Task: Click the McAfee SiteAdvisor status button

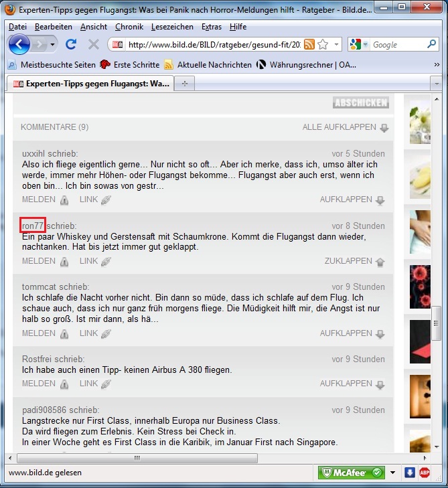Action: 352,473
